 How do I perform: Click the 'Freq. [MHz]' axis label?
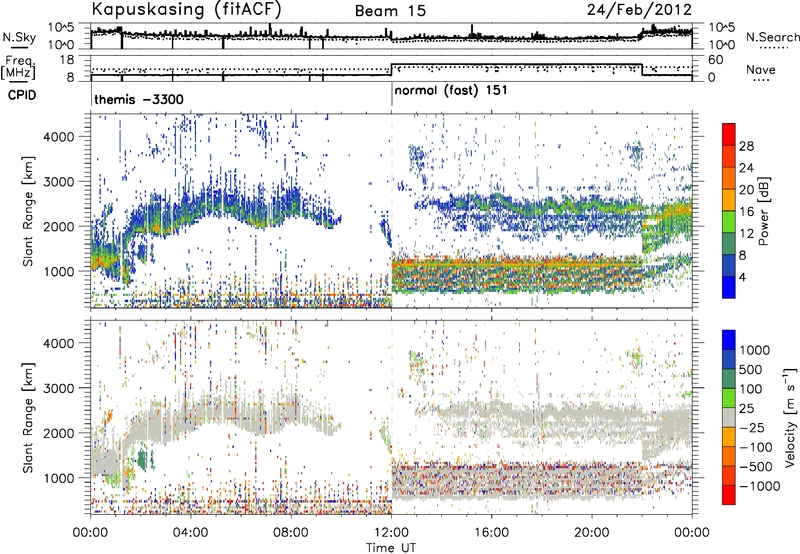(18, 68)
